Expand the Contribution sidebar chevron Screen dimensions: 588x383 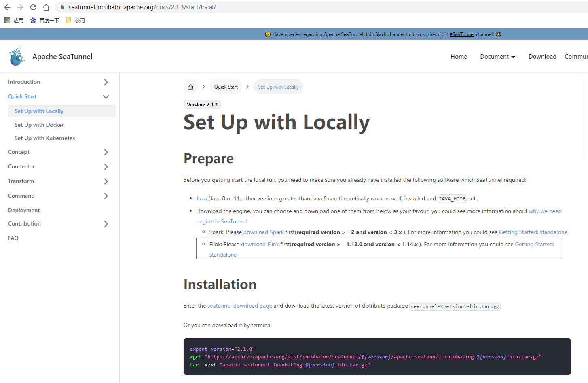pos(106,224)
